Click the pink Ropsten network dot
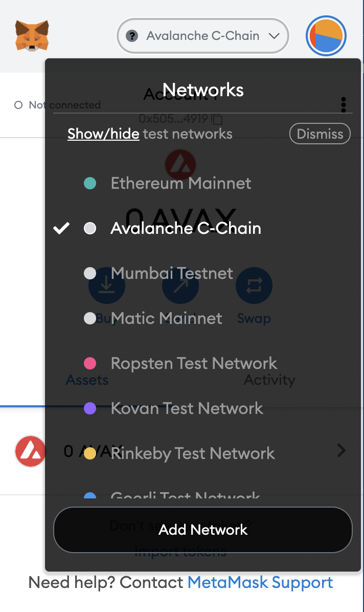 (90, 363)
